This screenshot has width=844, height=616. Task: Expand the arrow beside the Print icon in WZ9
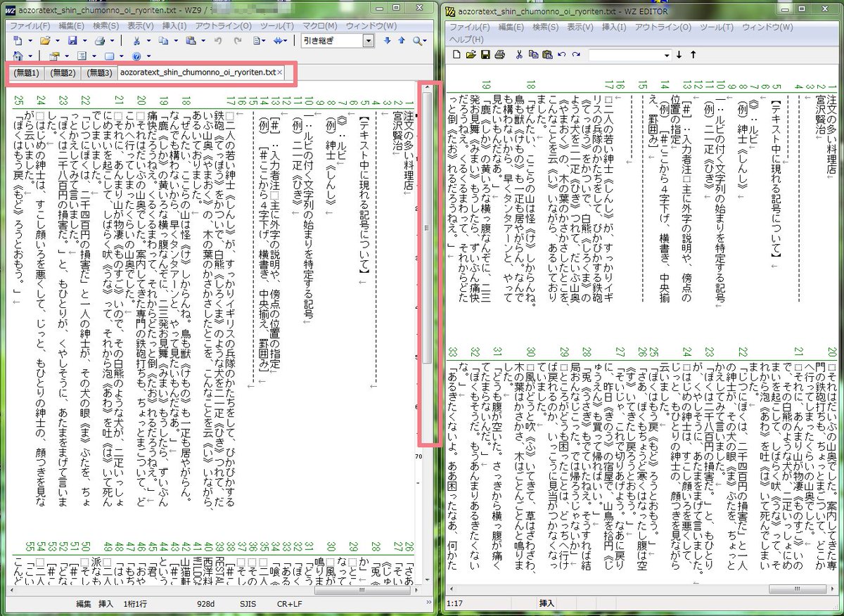[x=112, y=40]
